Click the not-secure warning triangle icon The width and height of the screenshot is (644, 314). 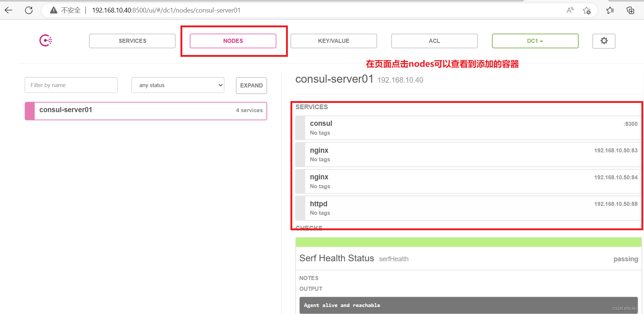pos(54,10)
